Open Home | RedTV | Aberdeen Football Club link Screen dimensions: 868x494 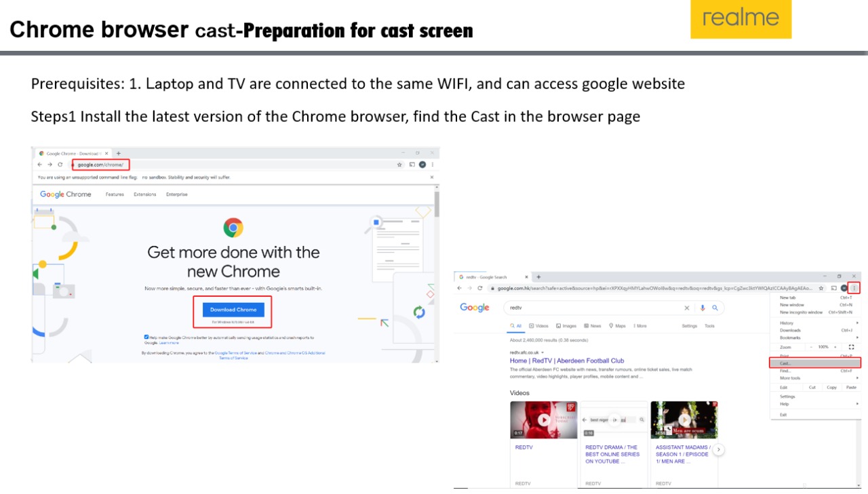coord(567,361)
